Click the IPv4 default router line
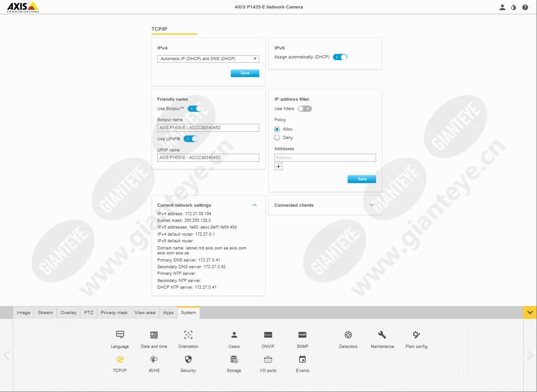This screenshot has width=537, height=392. 186,234
